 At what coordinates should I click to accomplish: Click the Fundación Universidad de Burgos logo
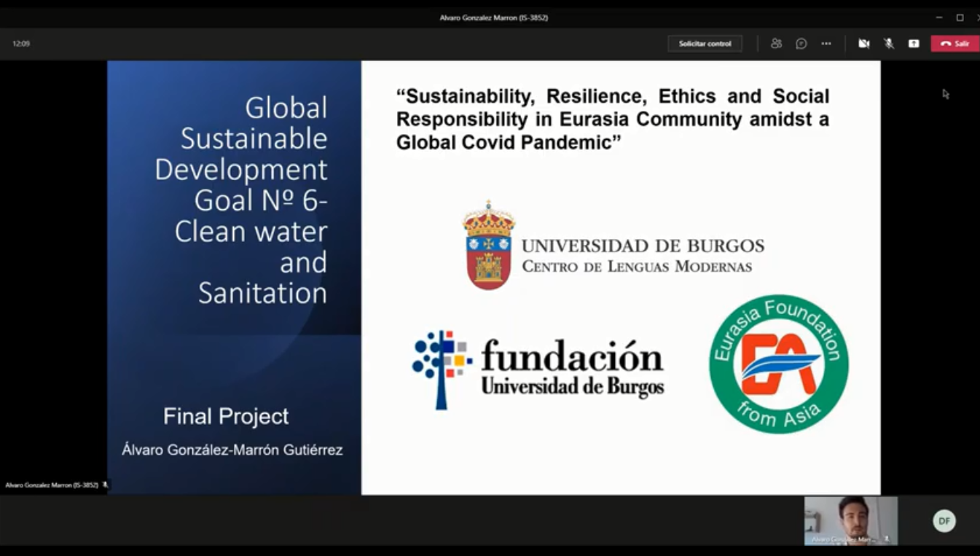538,370
